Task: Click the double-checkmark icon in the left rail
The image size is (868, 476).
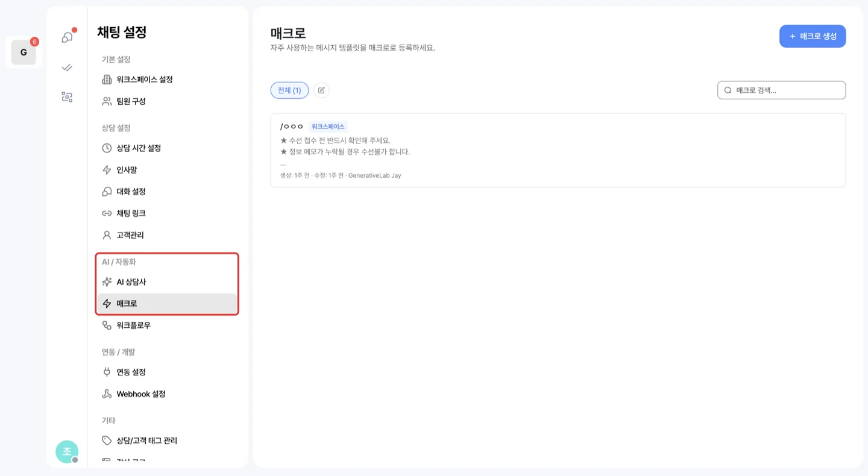Action: tap(67, 67)
